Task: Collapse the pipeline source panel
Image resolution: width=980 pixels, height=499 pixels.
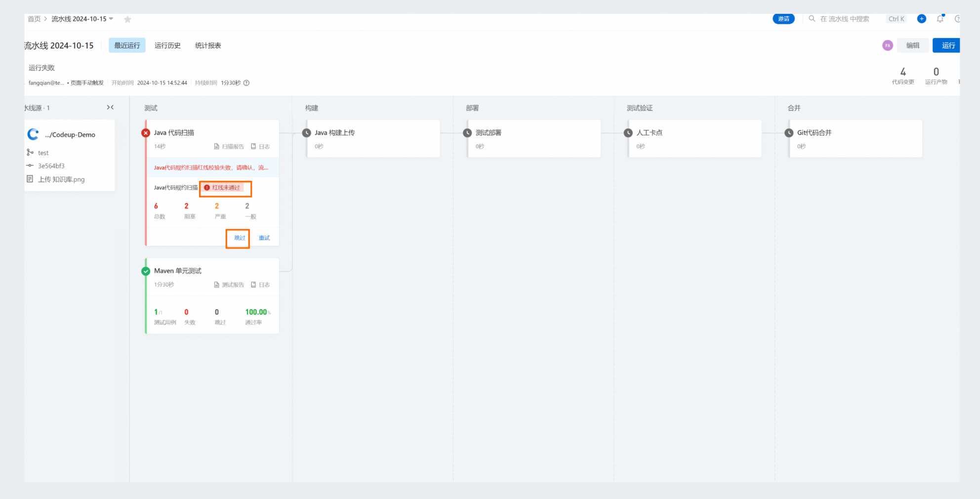Action: (x=110, y=107)
